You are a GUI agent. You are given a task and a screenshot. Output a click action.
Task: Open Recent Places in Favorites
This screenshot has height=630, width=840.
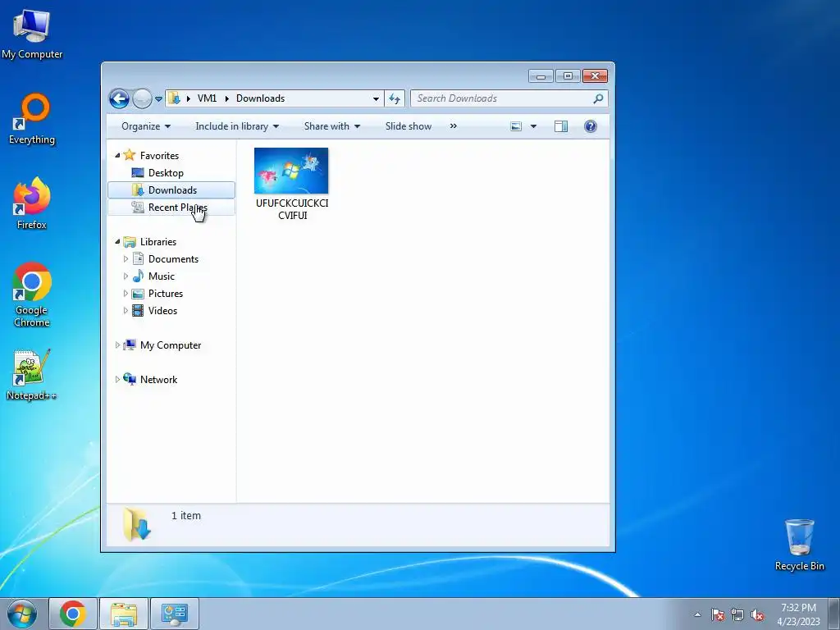(x=171, y=208)
